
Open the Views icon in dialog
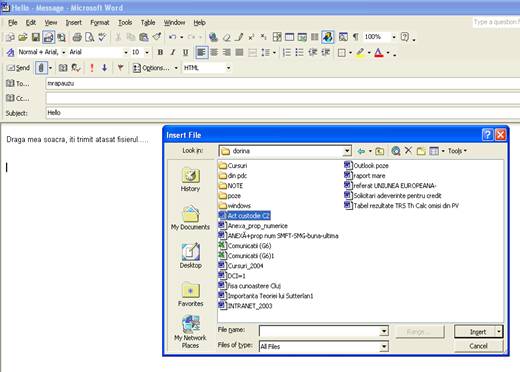point(434,151)
